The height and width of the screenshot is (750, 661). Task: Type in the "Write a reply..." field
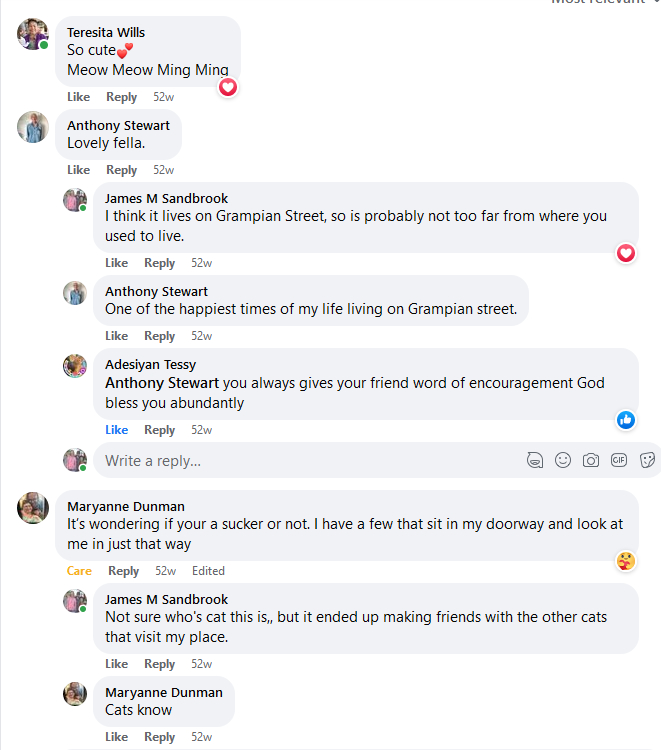300,461
